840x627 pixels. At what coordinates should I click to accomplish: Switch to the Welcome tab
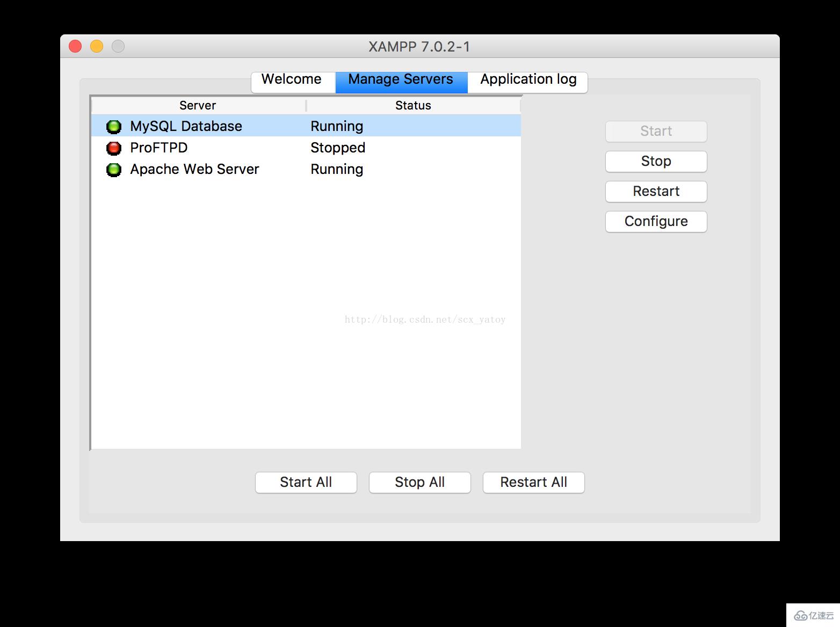coord(293,82)
